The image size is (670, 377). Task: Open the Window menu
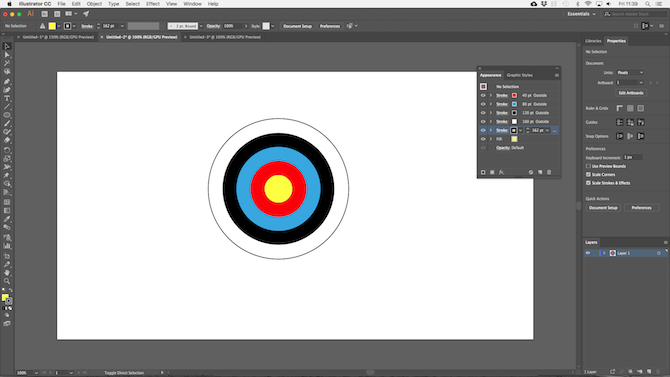pyautogui.click(x=192, y=4)
